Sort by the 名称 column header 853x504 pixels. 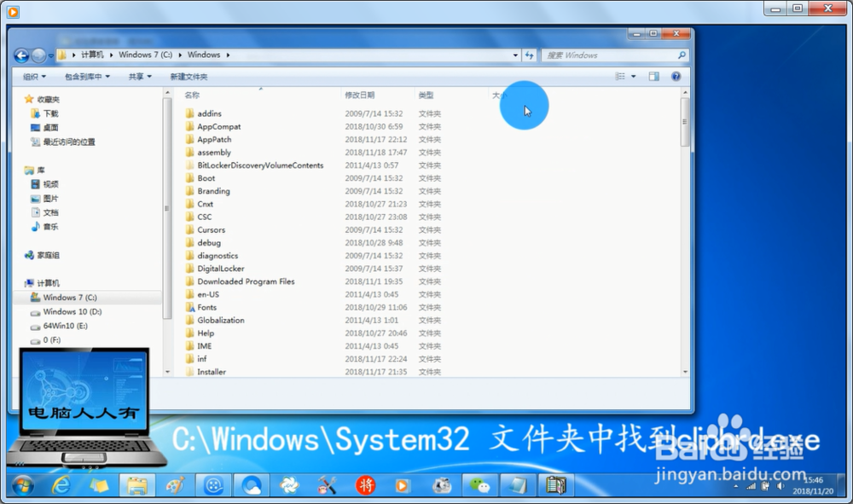192,96
